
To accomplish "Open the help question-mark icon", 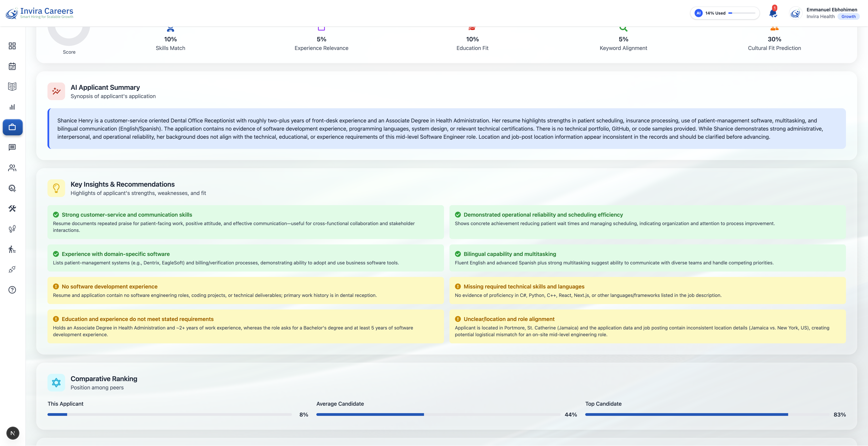I will [13, 290].
